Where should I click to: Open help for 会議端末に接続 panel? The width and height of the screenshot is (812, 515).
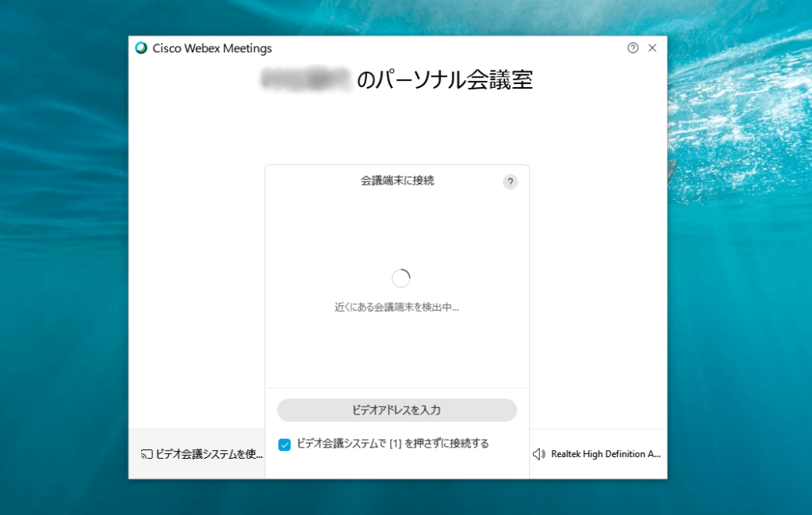point(510,181)
